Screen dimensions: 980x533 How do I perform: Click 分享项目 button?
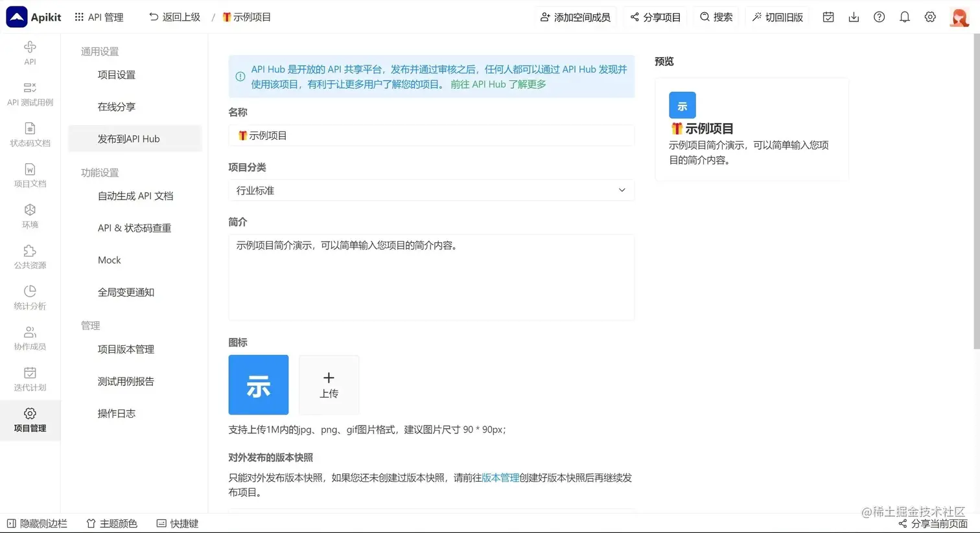click(x=655, y=17)
